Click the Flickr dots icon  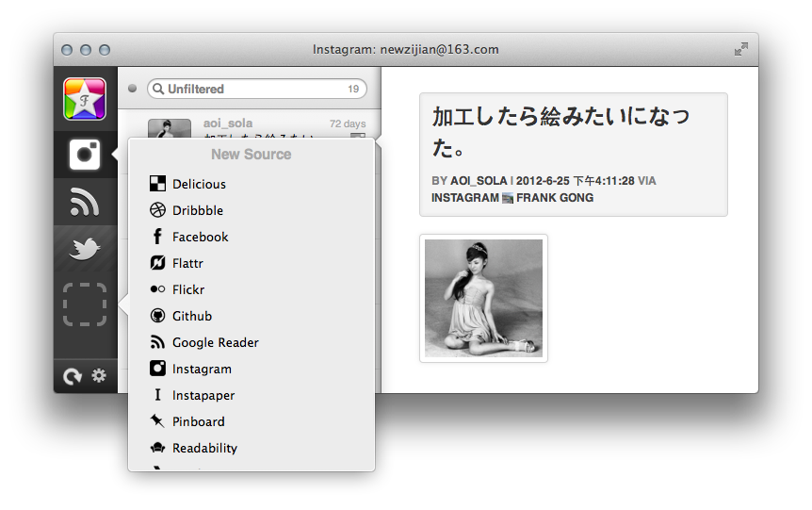[157, 289]
